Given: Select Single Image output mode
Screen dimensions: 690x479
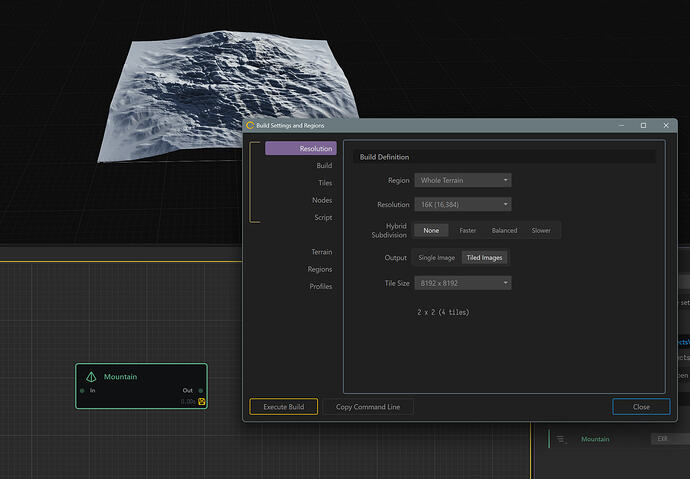Looking at the screenshot, I should tap(436, 257).
